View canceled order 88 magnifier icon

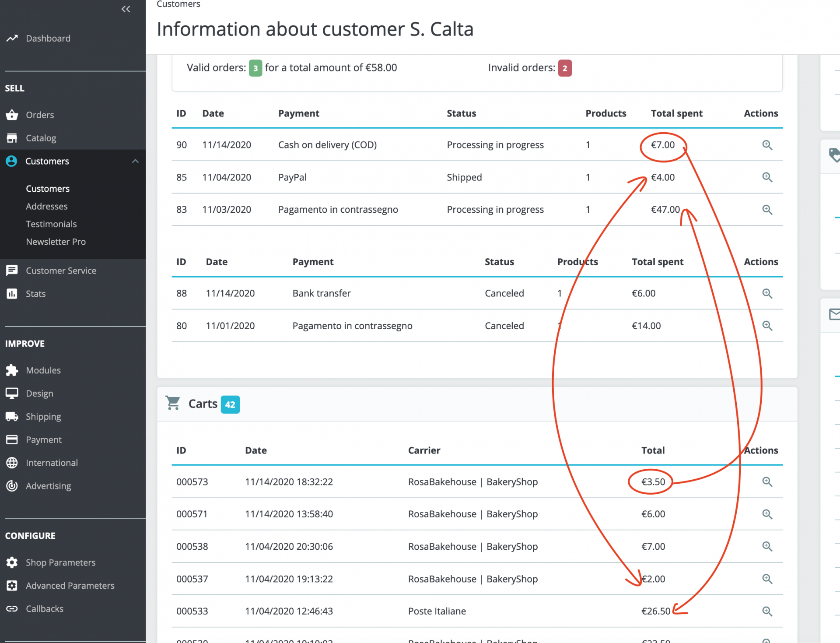(767, 293)
